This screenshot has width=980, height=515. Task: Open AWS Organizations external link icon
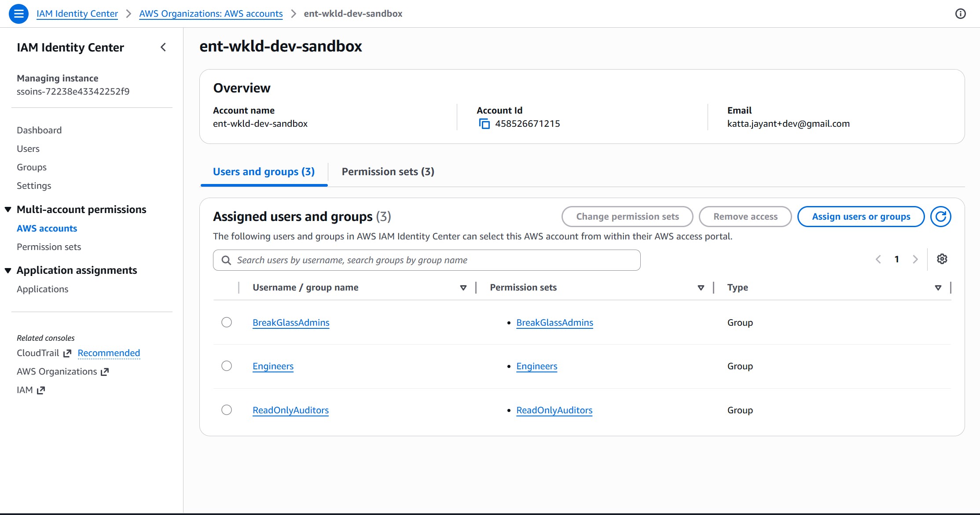(x=105, y=372)
